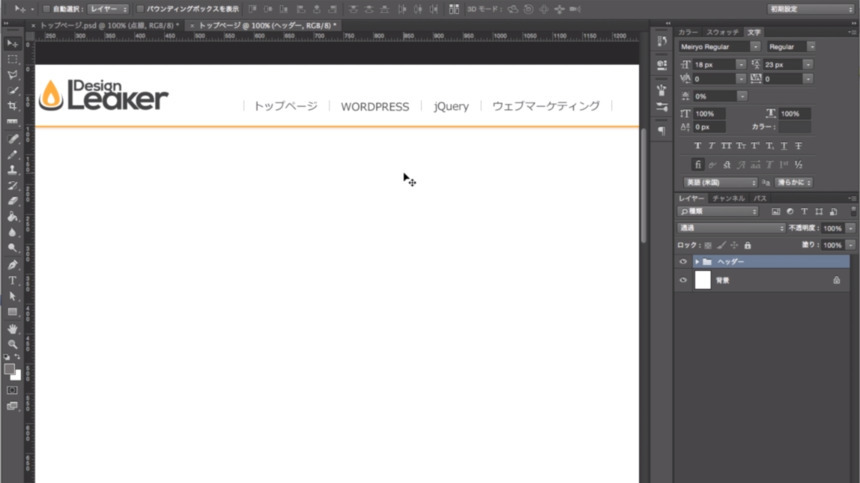860x483 pixels.
Task: Enable the 自動選択 checkbox
Action: (46, 9)
